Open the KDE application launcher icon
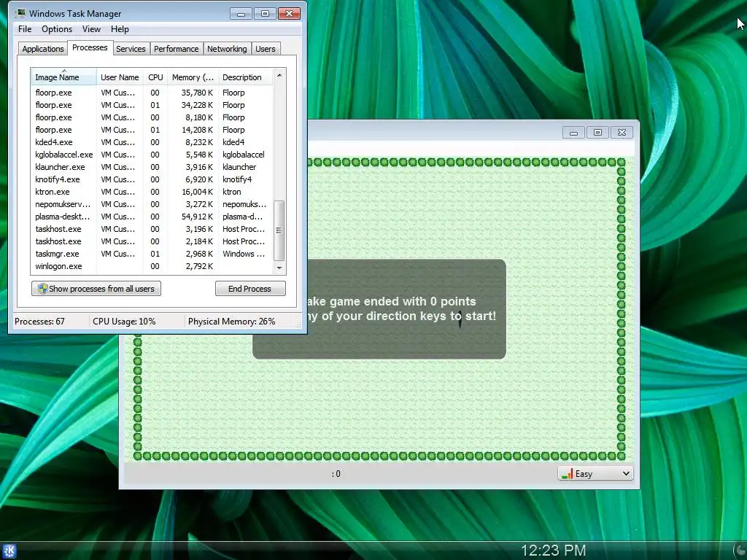The image size is (747, 560). (9, 551)
